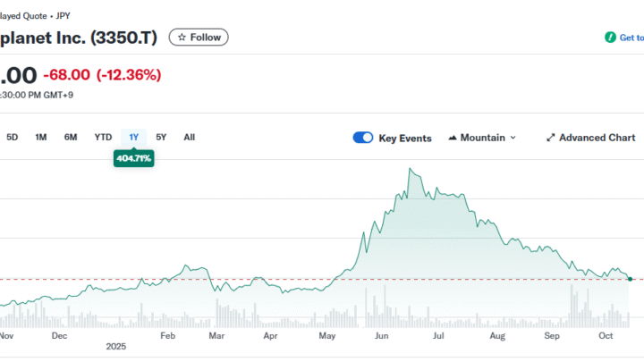This screenshot has width=644, height=362.
Task: Click the Sep label on the time axis
Action: click(x=552, y=336)
